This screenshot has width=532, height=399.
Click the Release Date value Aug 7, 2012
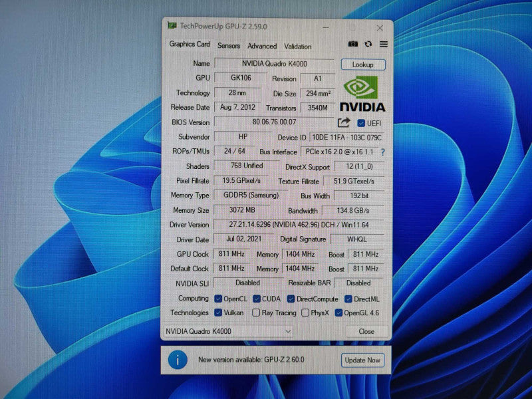(237, 107)
